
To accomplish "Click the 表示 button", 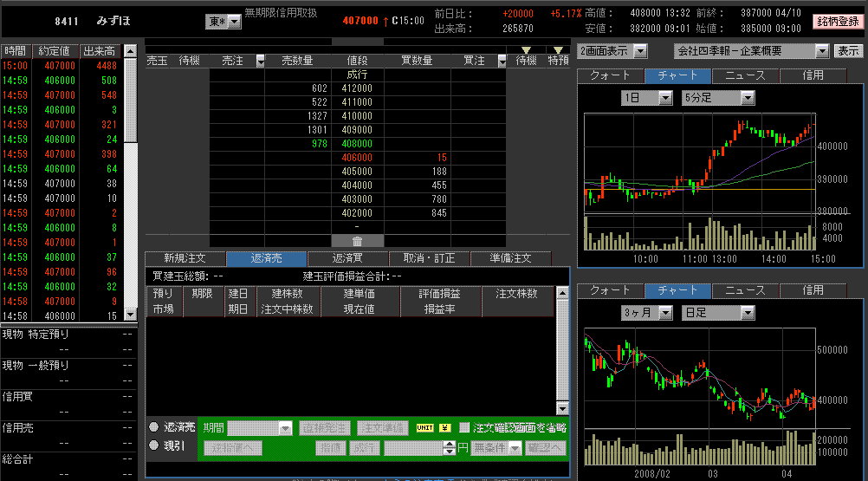I will (847, 51).
